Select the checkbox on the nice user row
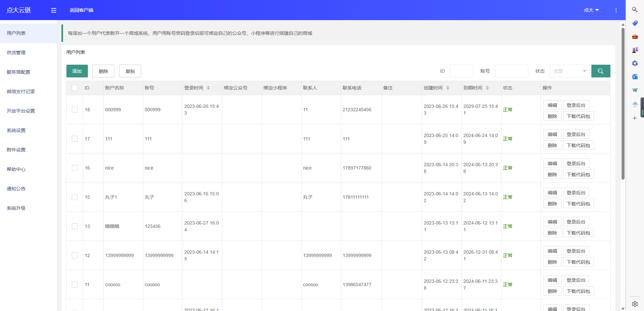 tap(75, 168)
